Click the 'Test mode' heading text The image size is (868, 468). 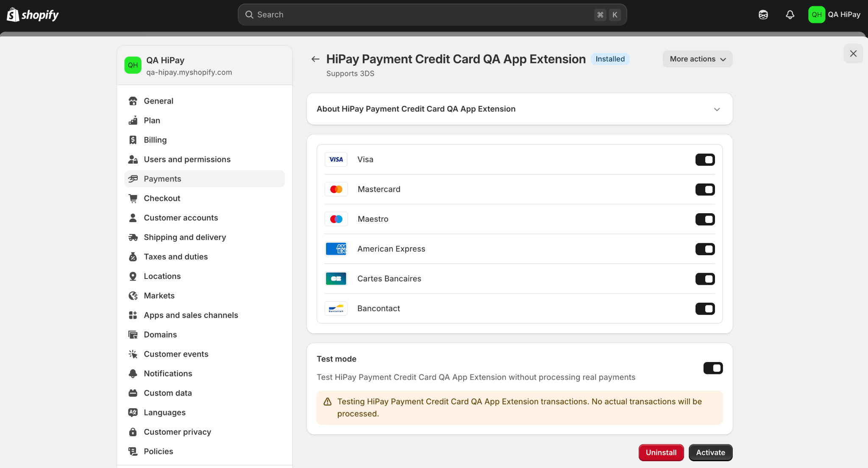coord(337,359)
